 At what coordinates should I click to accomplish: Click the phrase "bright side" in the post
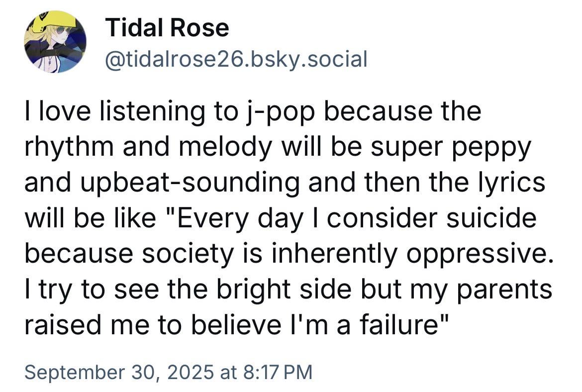point(272,289)
